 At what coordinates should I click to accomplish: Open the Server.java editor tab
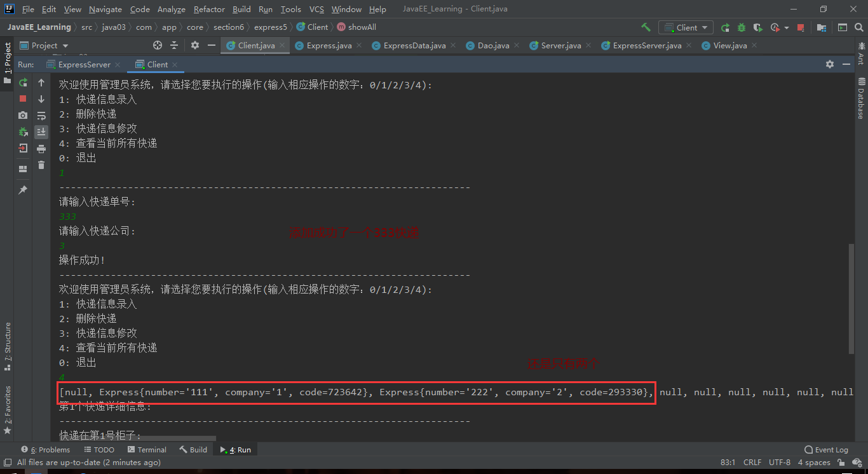(x=560, y=45)
